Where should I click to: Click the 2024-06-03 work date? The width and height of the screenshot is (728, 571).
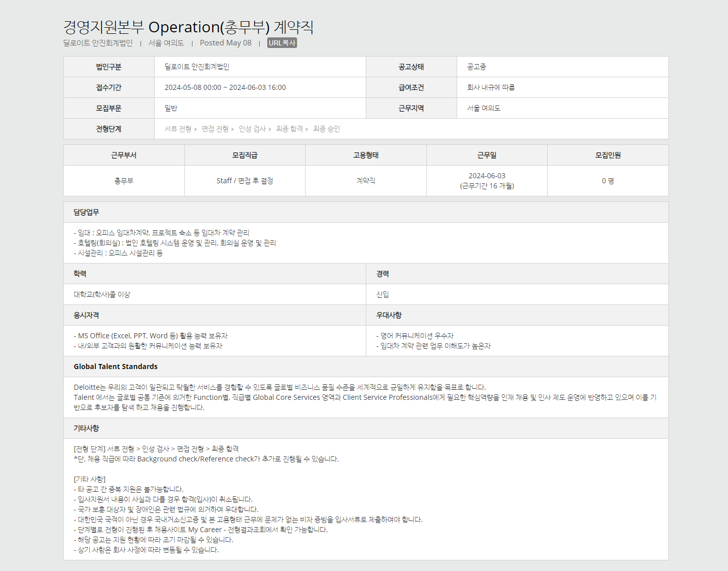pos(487,176)
